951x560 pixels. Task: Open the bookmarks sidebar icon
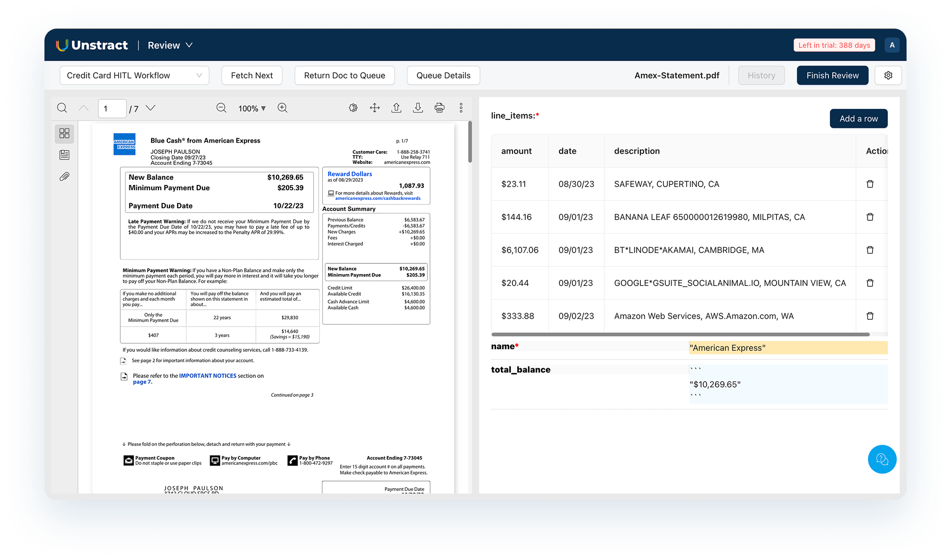click(64, 155)
